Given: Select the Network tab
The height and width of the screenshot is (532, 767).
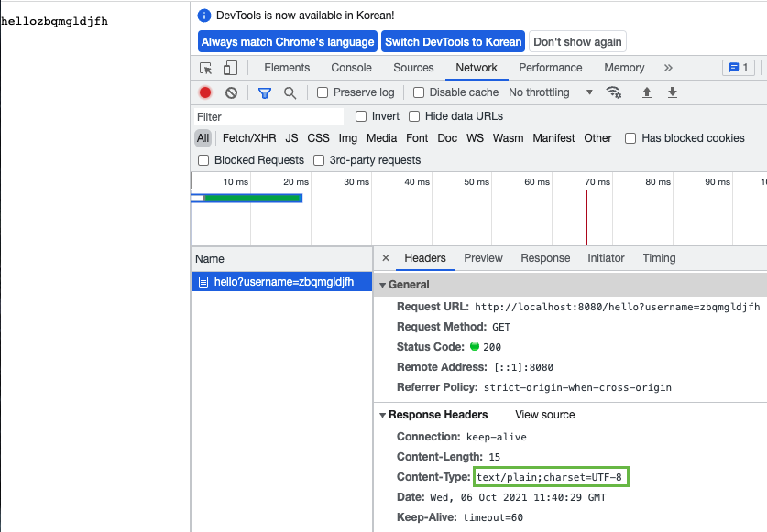Looking at the screenshot, I should [x=477, y=68].
